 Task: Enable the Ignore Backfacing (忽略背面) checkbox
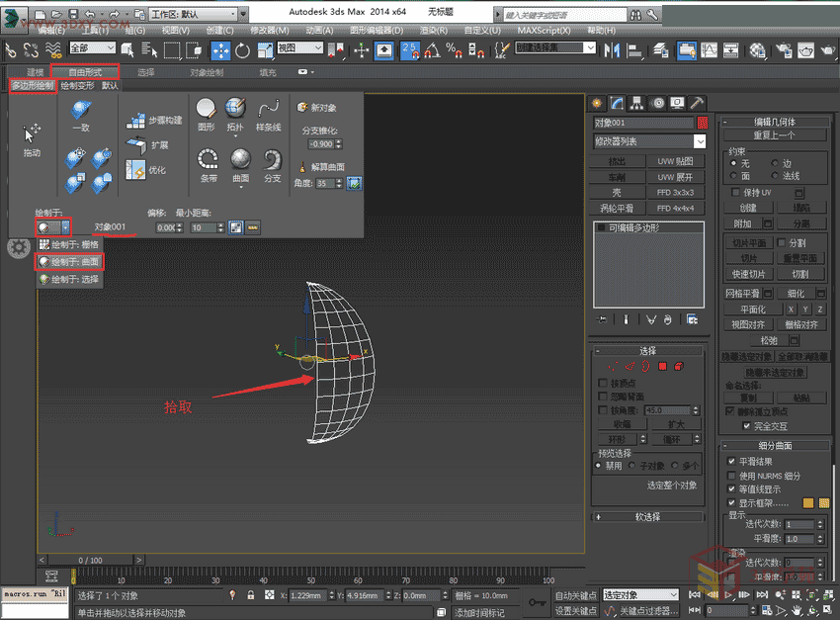(604, 396)
